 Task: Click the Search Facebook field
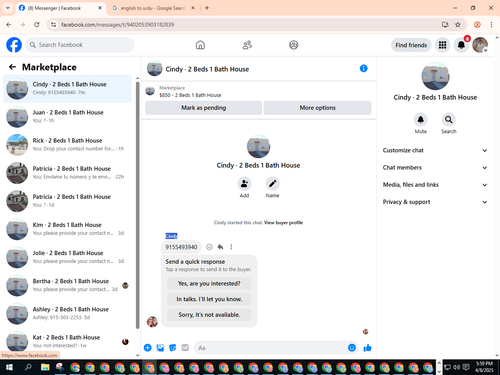click(80, 45)
